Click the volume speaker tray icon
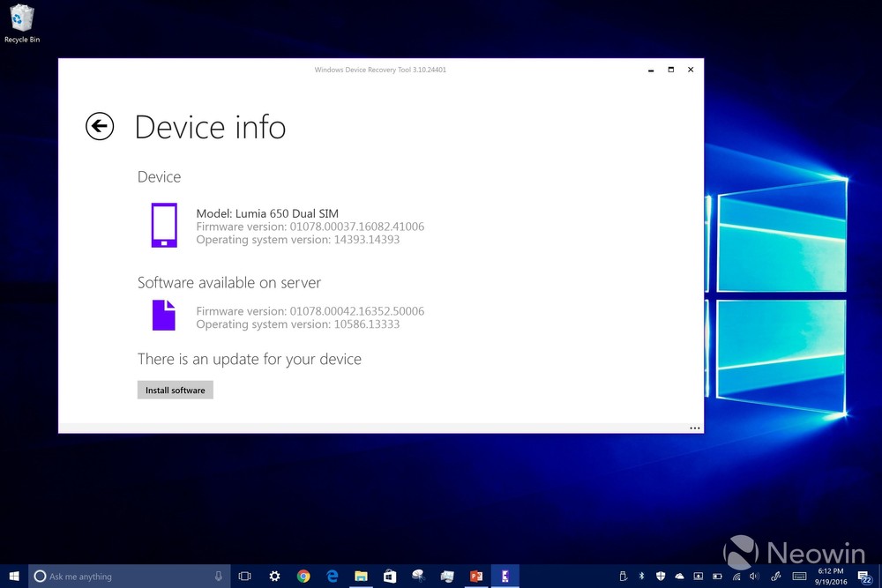882x588 pixels. tap(754, 577)
